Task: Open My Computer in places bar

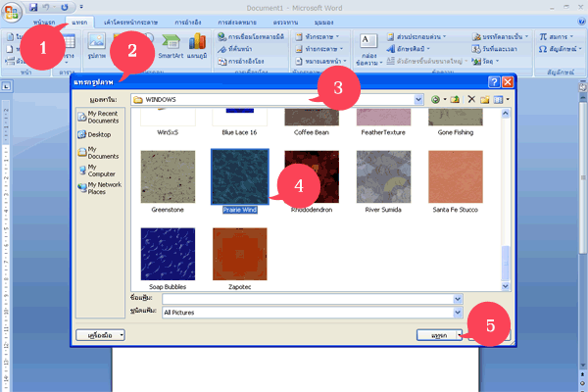Action: 97,171
